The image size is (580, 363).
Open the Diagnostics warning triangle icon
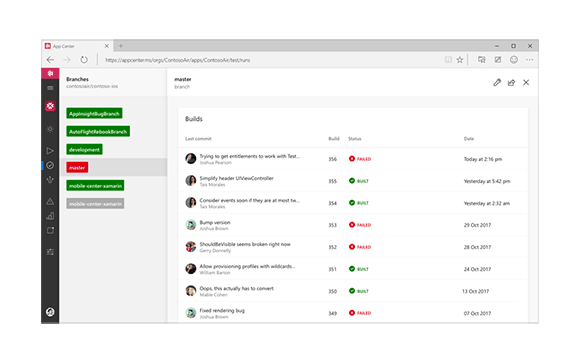point(50,201)
